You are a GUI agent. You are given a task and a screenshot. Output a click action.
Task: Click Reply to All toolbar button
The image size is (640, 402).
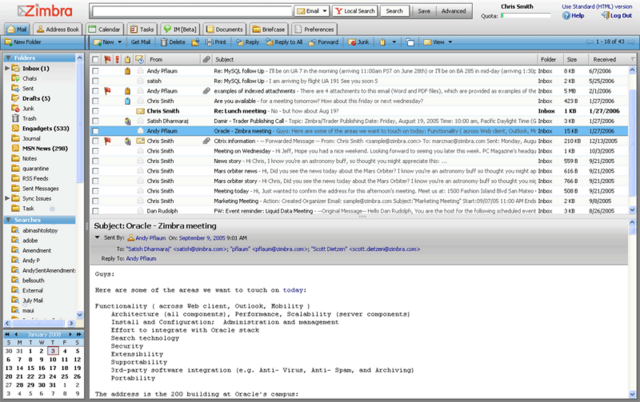tap(284, 42)
